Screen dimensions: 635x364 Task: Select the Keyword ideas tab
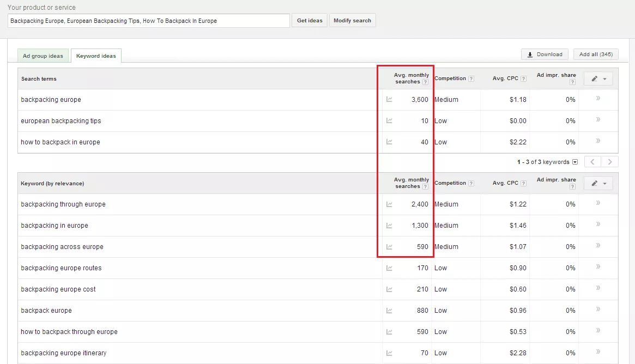coord(96,56)
